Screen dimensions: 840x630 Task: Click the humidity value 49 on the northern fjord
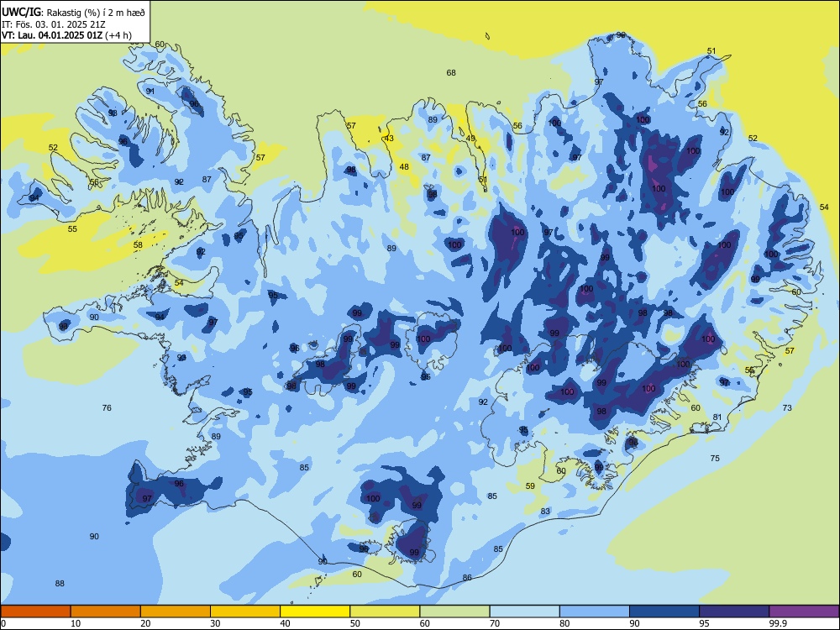(470, 139)
